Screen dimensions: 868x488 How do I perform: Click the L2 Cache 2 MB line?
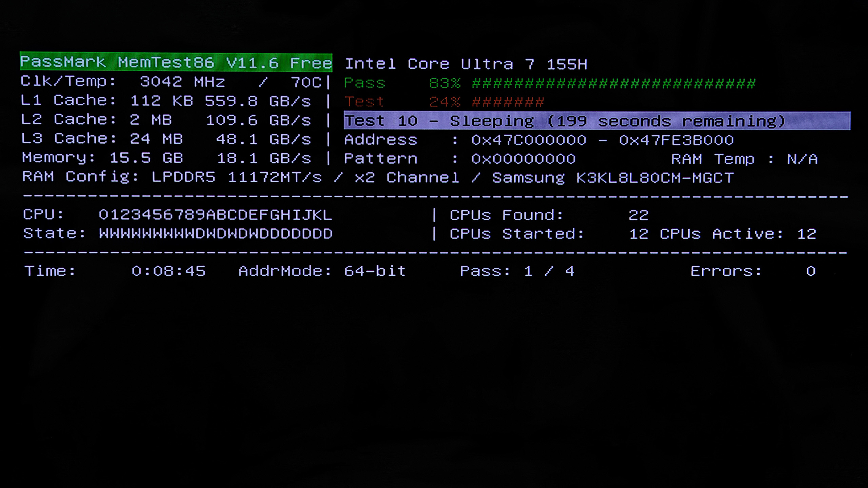click(165, 120)
